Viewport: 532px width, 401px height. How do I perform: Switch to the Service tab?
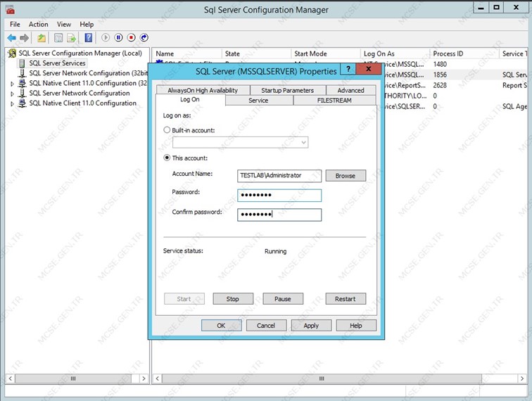click(258, 101)
